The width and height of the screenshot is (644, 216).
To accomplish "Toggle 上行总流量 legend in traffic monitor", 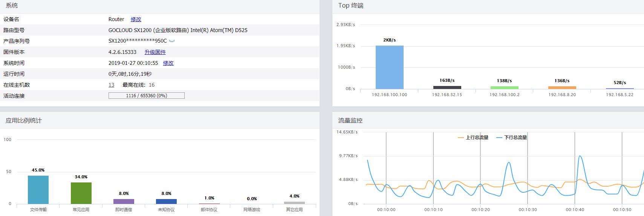I will pyautogui.click(x=473, y=138).
